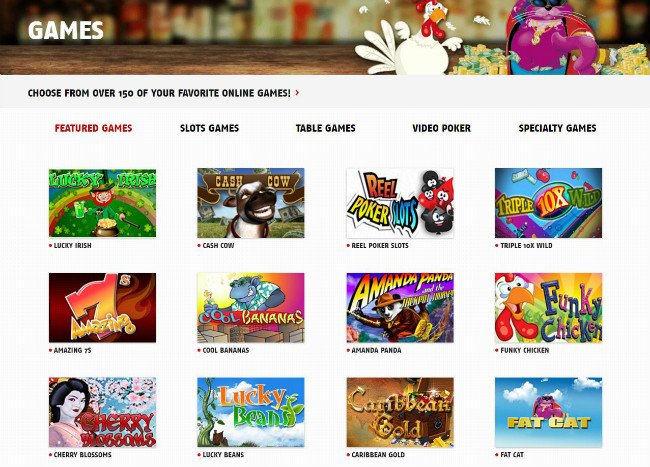Go to the Specialty Games tab
Viewport: 650px width, 467px height.
click(x=558, y=128)
